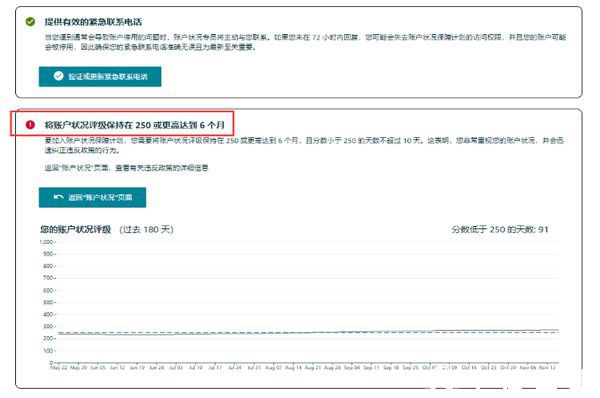Click the (过去 180 天) label

tap(147, 230)
